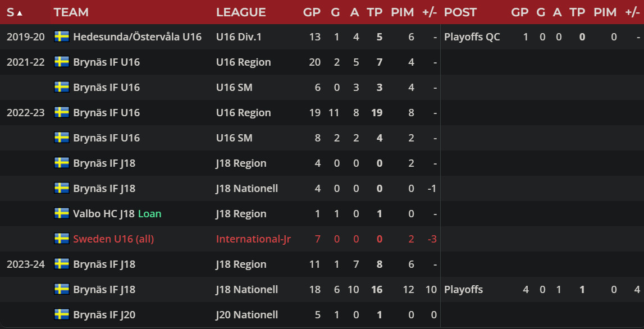Click the Playoffs QC postseason entry
This screenshot has height=329, width=644.
tap(472, 37)
